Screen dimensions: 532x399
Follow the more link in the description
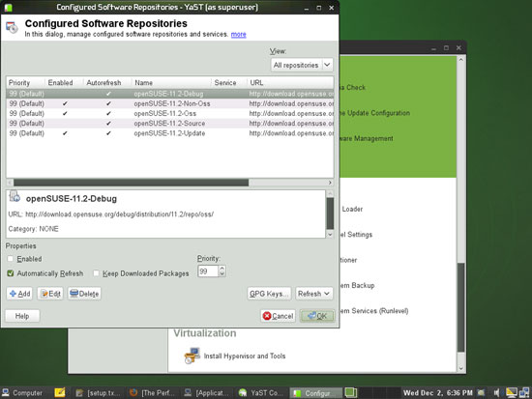pos(239,34)
